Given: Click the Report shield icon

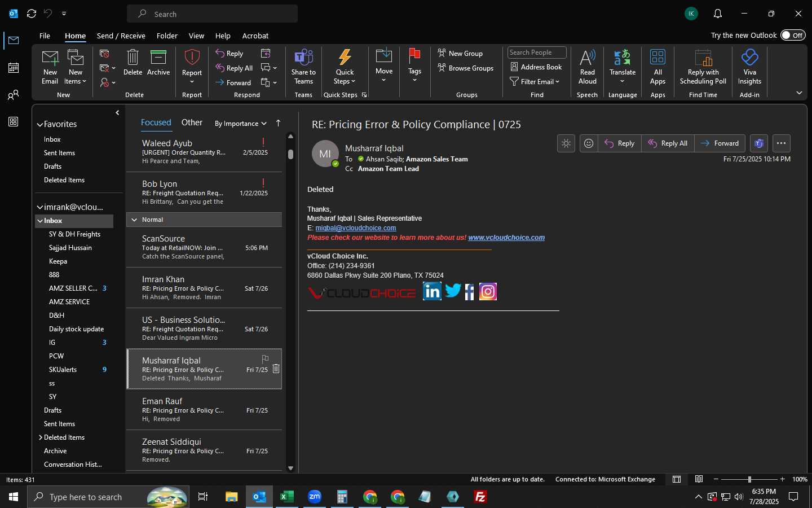Looking at the screenshot, I should pos(192,58).
